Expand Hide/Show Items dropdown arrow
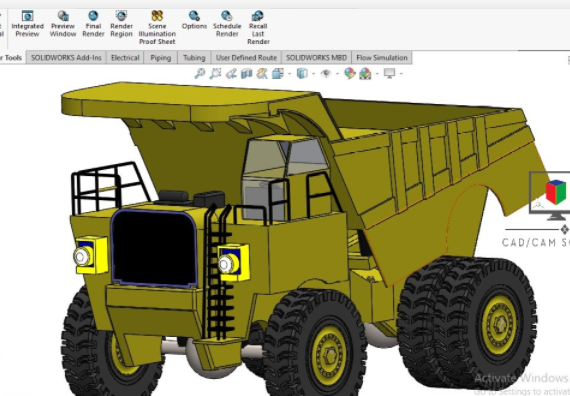This screenshot has height=396, width=570. coord(338,74)
